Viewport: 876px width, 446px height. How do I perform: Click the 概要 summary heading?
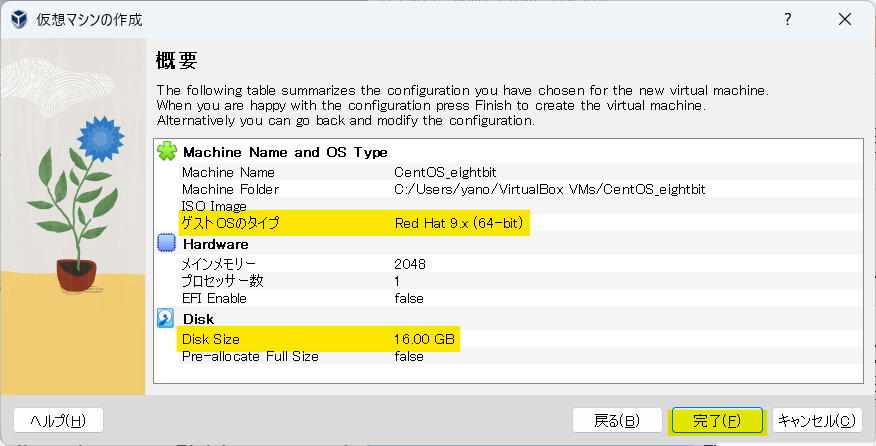click(x=177, y=60)
